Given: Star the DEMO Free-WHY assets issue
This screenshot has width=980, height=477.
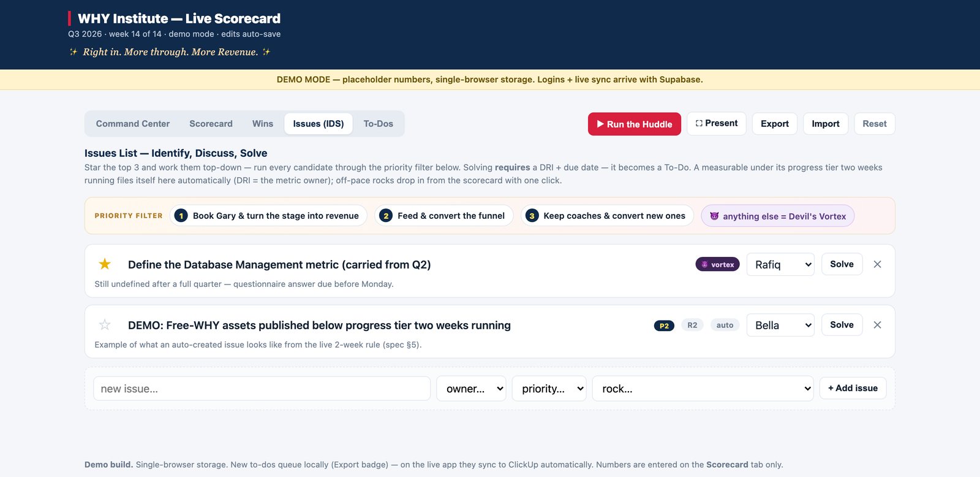Looking at the screenshot, I should 105,325.
